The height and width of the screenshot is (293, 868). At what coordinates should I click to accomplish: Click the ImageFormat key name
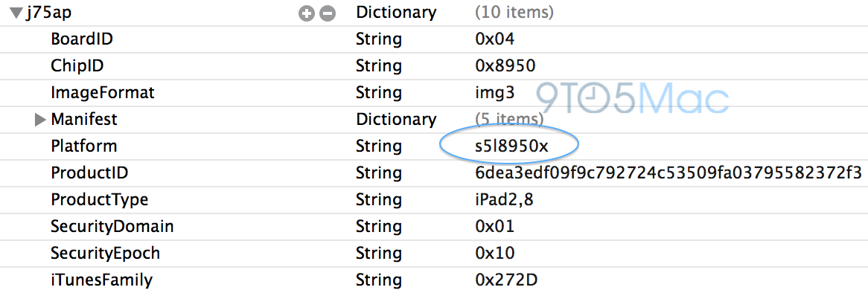tap(103, 92)
